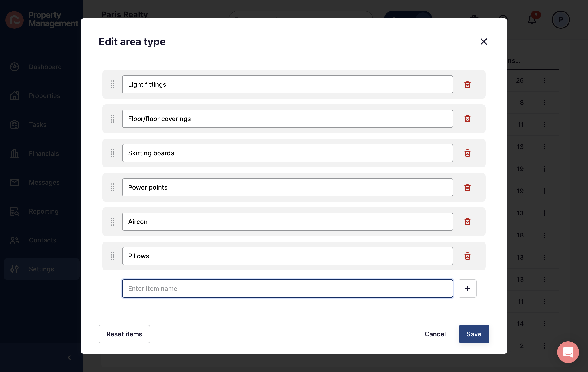This screenshot has height=372, width=588.
Task: Click the drag handle for Pillows
Action: click(112, 256)
